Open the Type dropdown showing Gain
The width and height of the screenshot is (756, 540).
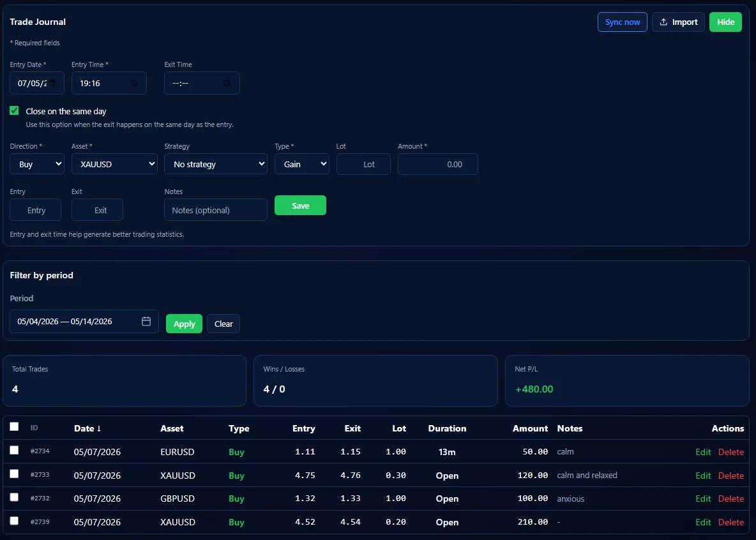point(302,164)
